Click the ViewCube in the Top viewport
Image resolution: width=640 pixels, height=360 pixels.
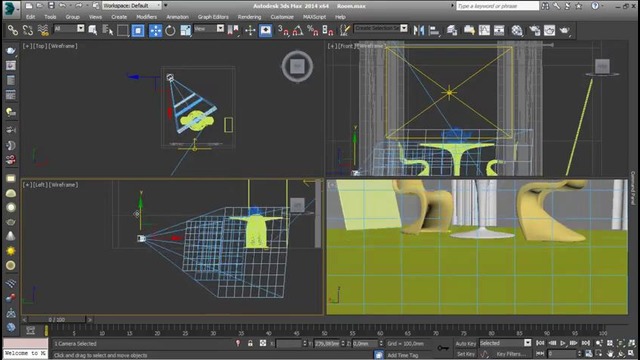pyautogui.click(x=297, y=66)
